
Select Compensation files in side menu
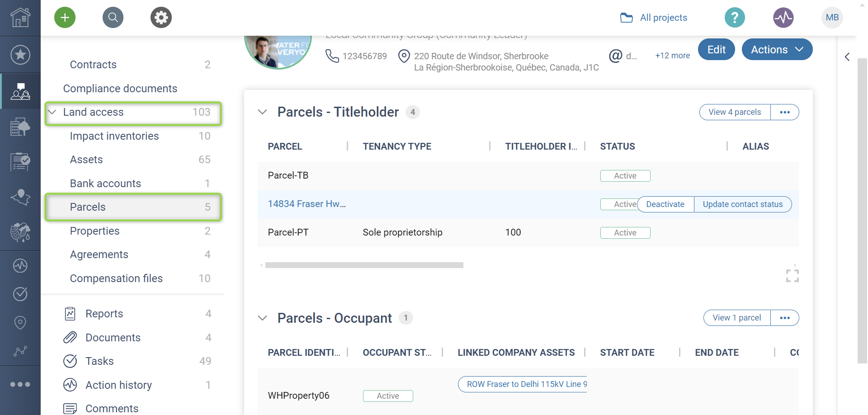[116, 278]
